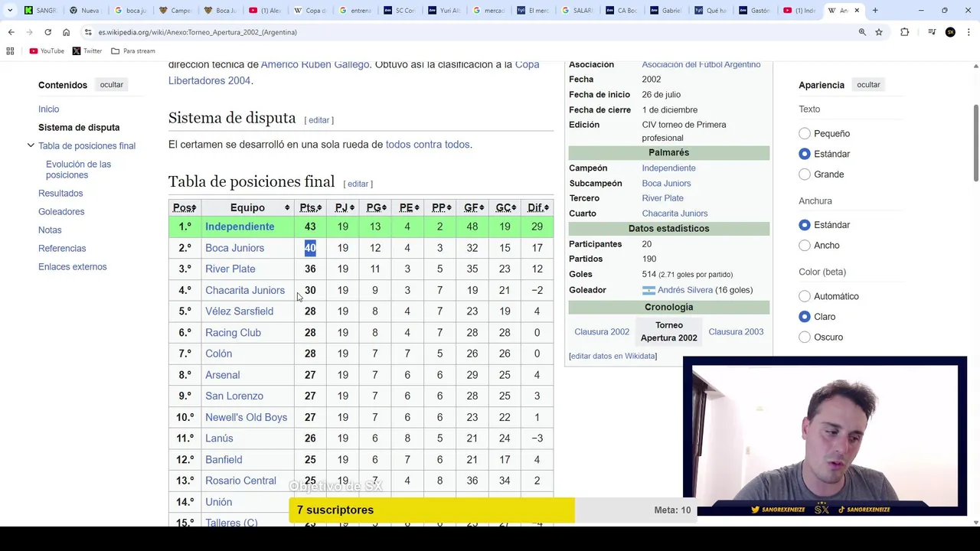Go back to the previous page
The image size is (980, 551).
coord(11,32)
